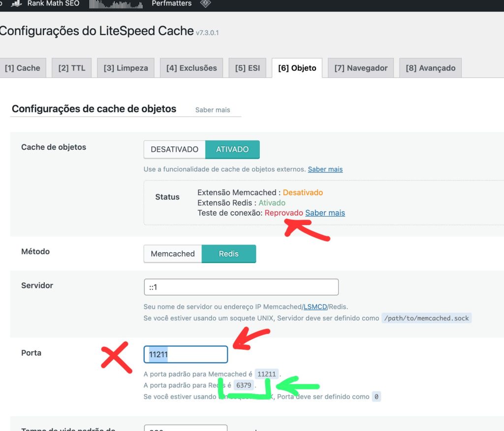
Task: Open the [3] Limpeza tab
Action: pyautogui.click(x=126, y=68)
